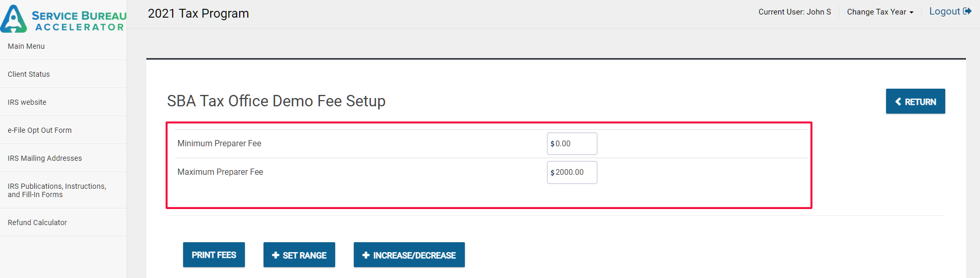980x278 pixels.
Task: Launch the Refund Calculator
Action: [37, 223]
